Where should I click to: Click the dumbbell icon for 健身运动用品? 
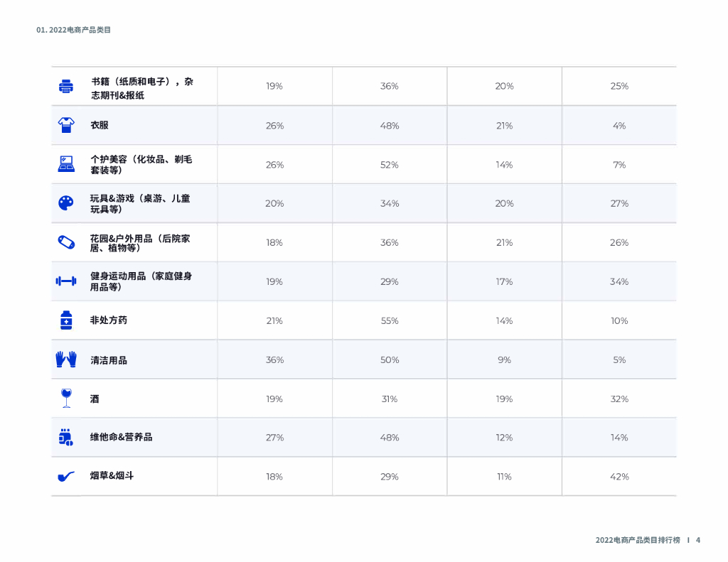66,281
